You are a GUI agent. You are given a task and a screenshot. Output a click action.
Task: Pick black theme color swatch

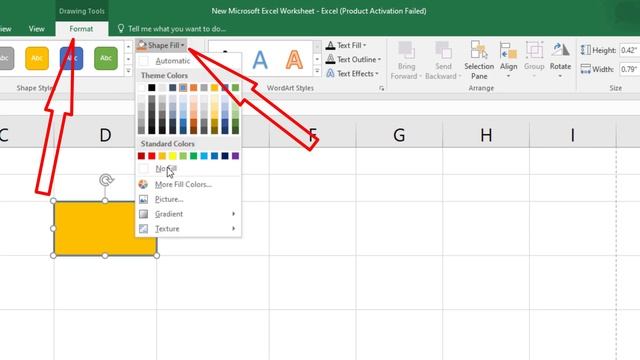[152, 88]
